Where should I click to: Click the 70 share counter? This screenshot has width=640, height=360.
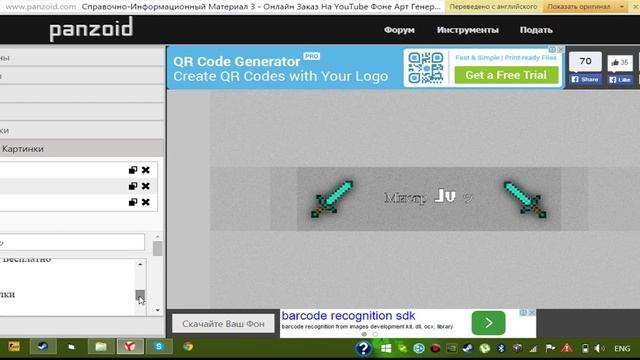pos(585,61)
